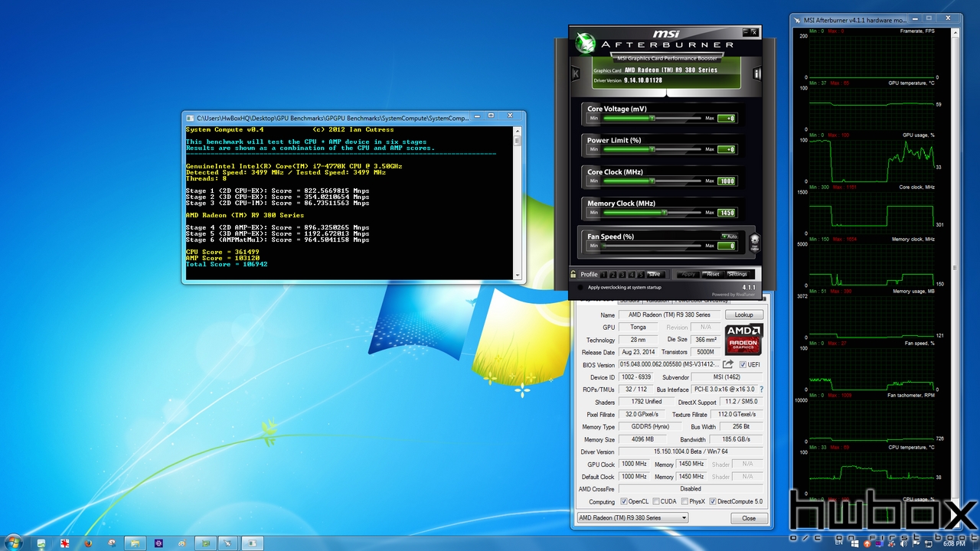The width and height of the screenshot is (980, 551).
Task: Toggle the UEFI checkbox in GPU-Z
Action: pyautogui.click(x=743, y=364)
